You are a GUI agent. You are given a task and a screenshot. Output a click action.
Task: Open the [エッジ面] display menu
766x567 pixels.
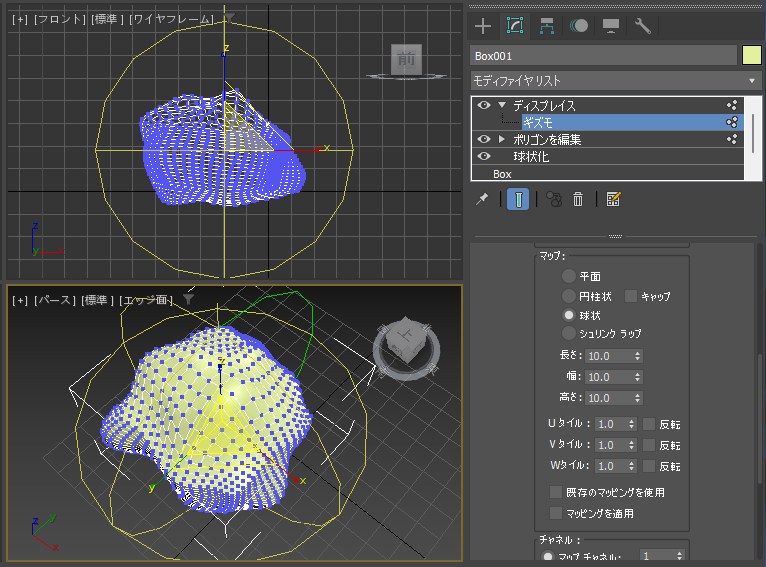146,300
